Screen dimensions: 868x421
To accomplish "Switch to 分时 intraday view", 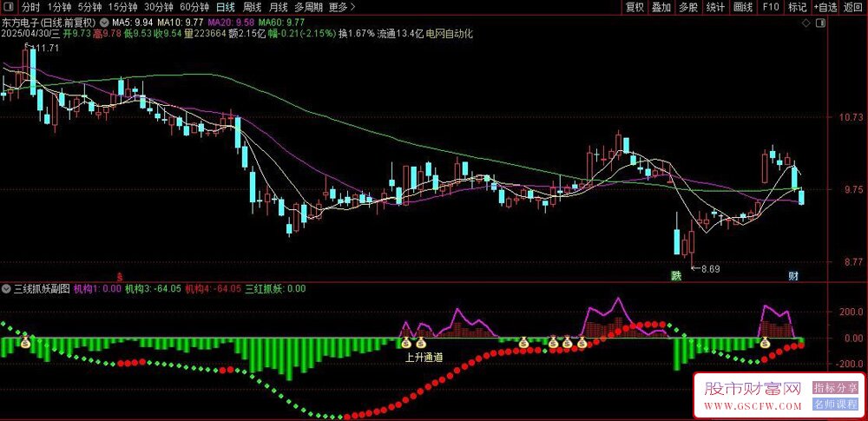I will (31, 7).
